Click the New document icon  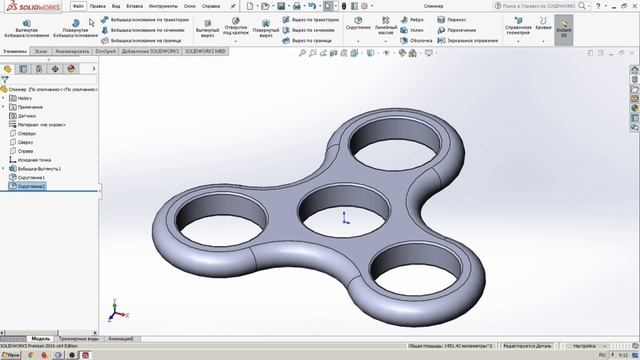250,6
